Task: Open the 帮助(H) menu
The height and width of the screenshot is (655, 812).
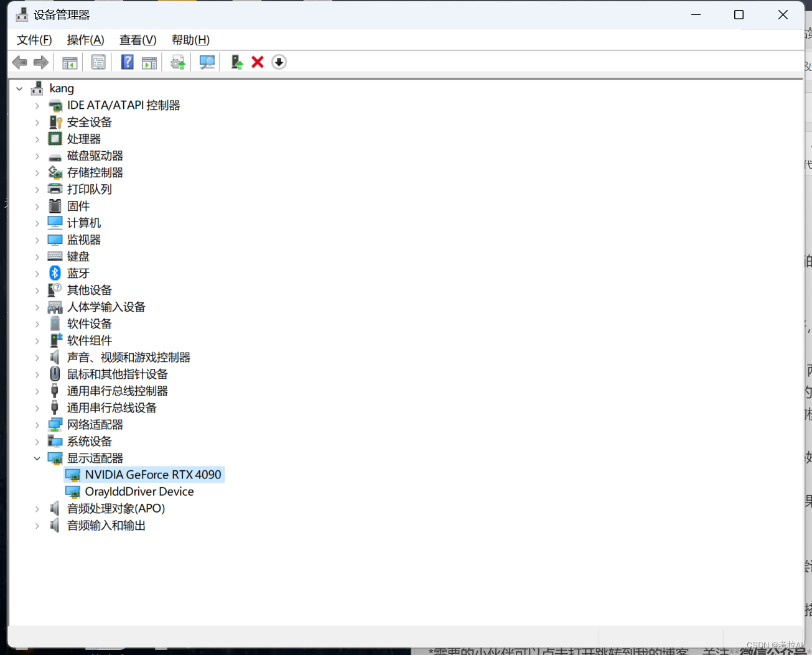Action: pyautogui.click(x=190, y=40)
